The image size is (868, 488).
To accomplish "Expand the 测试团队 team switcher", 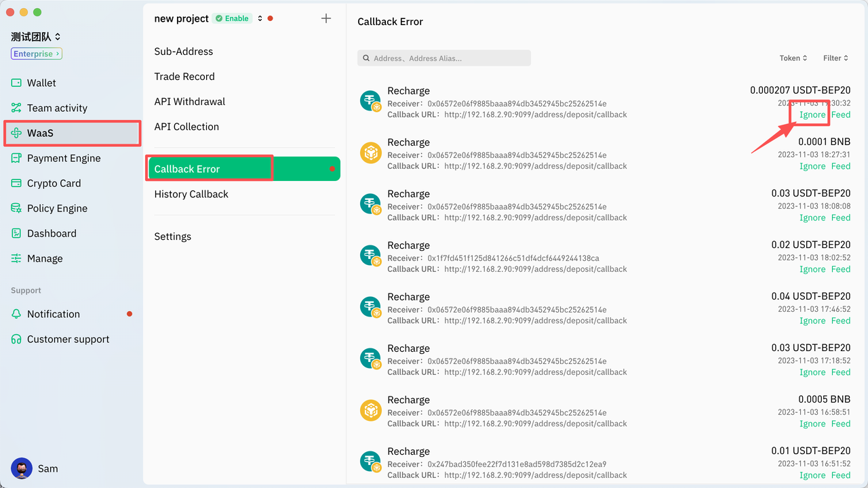I will (37, 37).
